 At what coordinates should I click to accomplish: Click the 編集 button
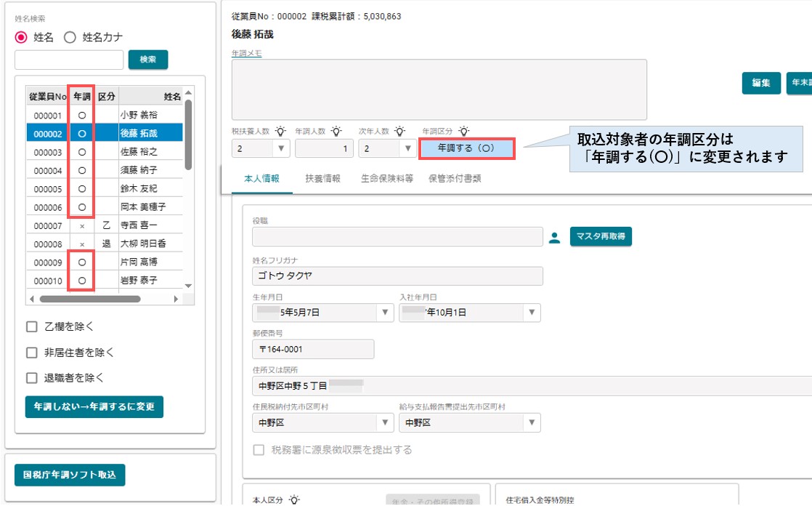761,83
